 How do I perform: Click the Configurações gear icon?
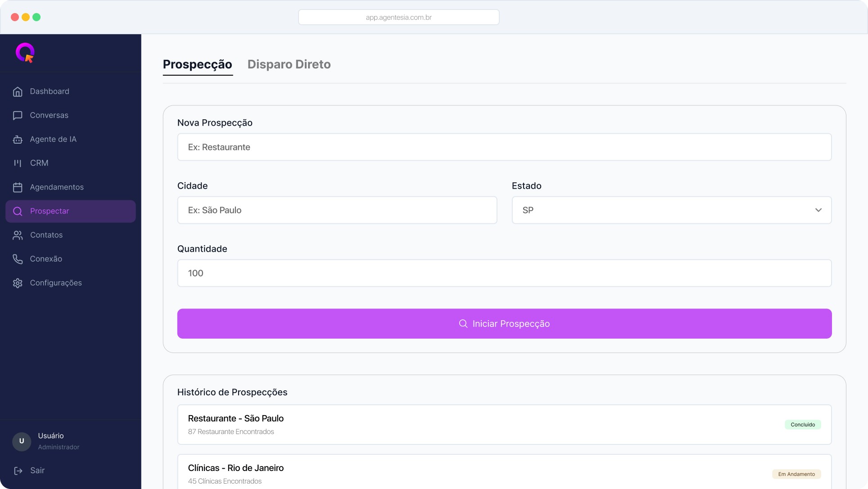18,283
